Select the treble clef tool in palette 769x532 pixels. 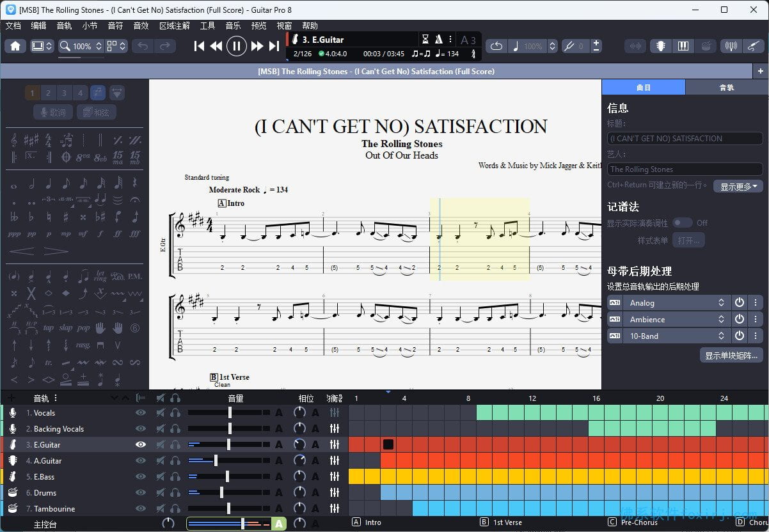pyautogui.click(x=15, y=139)
